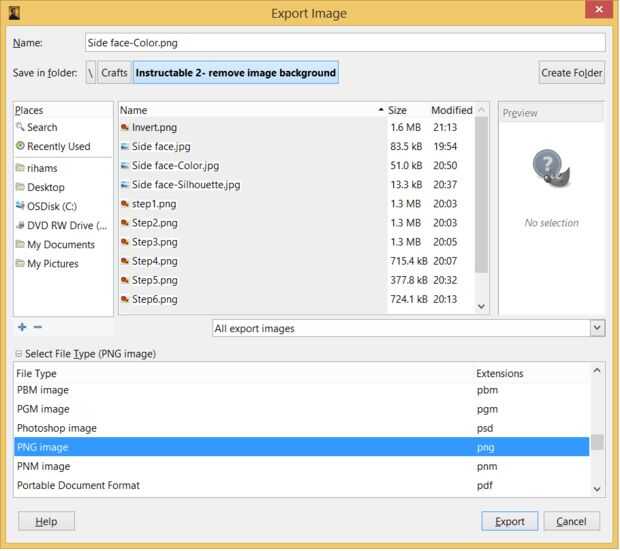Image resolution: width=620 pixels, height=551 pixels.
Task: Go to root folder backslash button
Action: tap(91, 73)
